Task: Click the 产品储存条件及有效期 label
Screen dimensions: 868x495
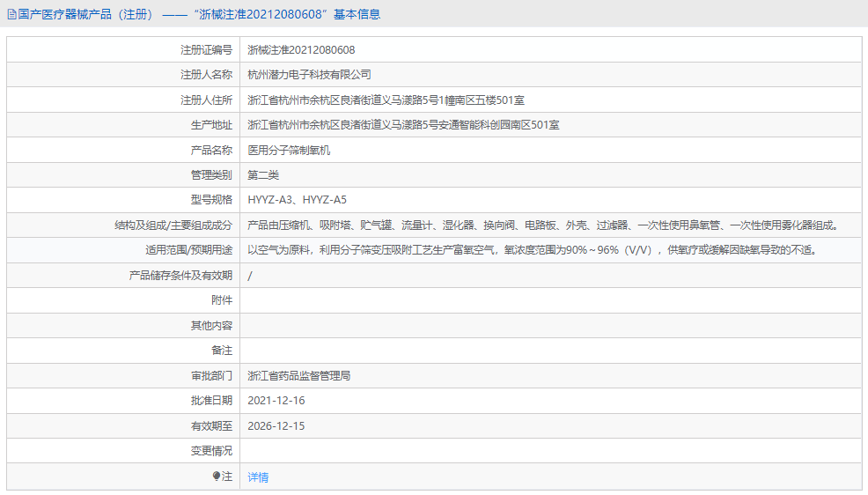Action: [x=180, y=276]
